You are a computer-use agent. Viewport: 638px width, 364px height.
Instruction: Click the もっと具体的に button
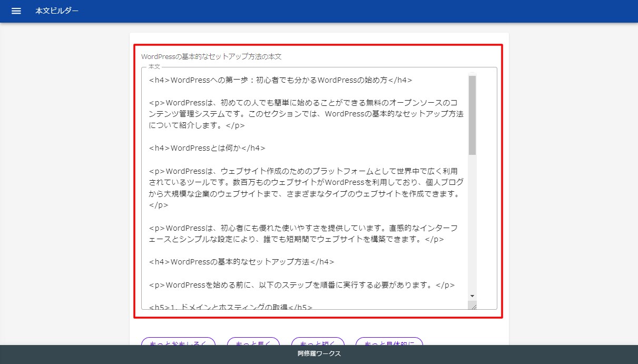point(389,341)
